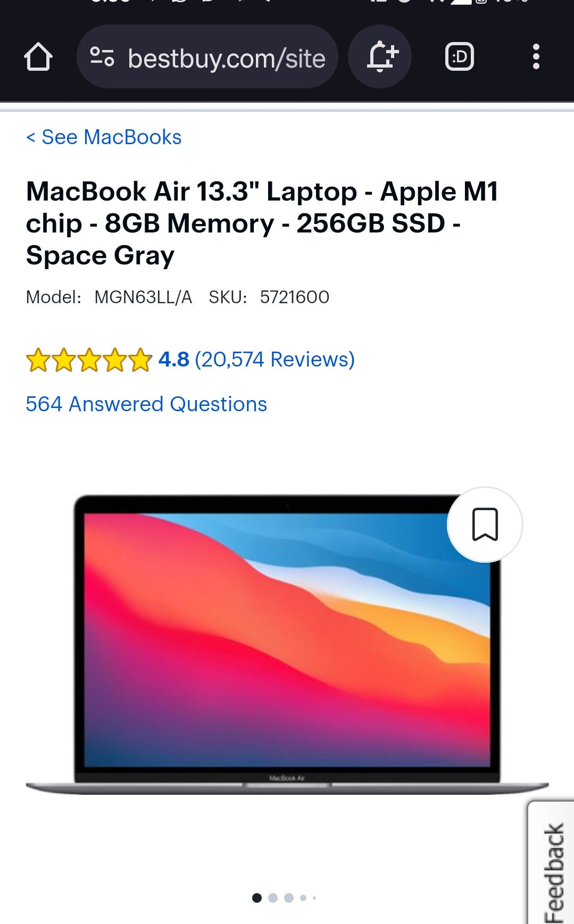The height and width of the screenshot is (924, 574).
Task: Save product with the bookmark icon
Action: 485,525
